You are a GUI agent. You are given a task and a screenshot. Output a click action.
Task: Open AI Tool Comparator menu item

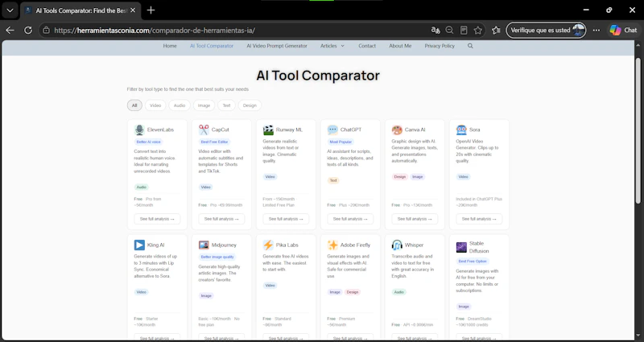click(212, 46)
